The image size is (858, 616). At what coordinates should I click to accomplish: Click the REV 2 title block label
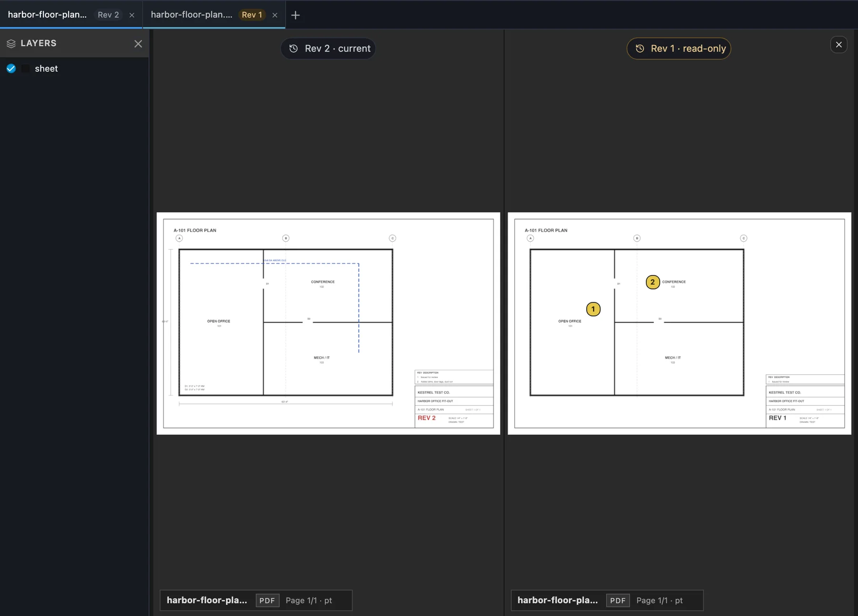pyautogui.click(x=427, y=418)
